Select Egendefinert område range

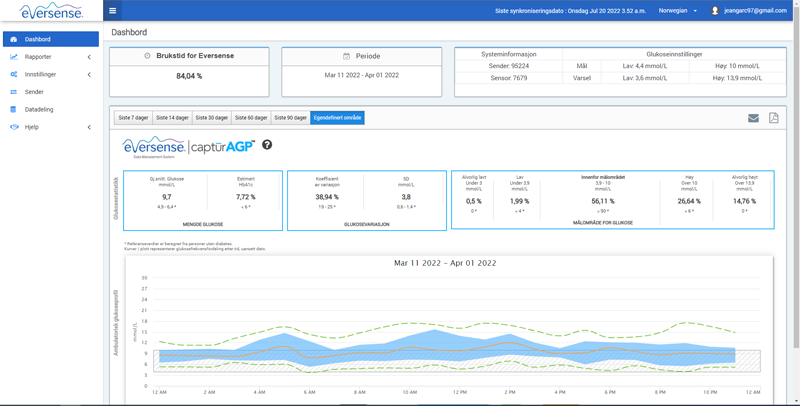(337, 118)
